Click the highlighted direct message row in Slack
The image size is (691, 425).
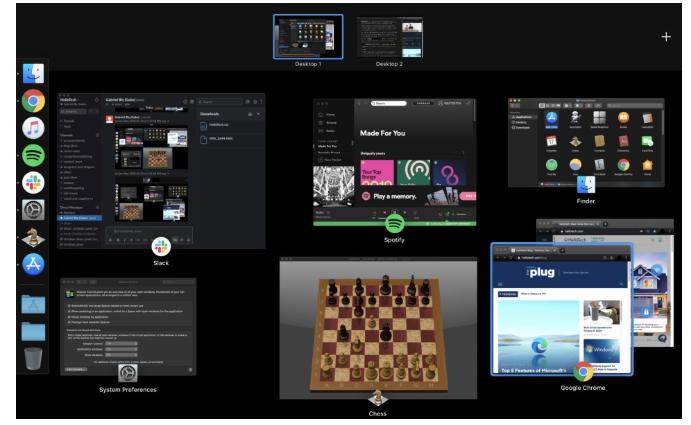point(80,218)
